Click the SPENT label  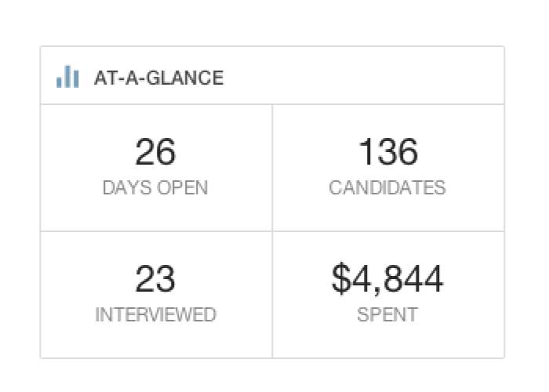[387, 314]
